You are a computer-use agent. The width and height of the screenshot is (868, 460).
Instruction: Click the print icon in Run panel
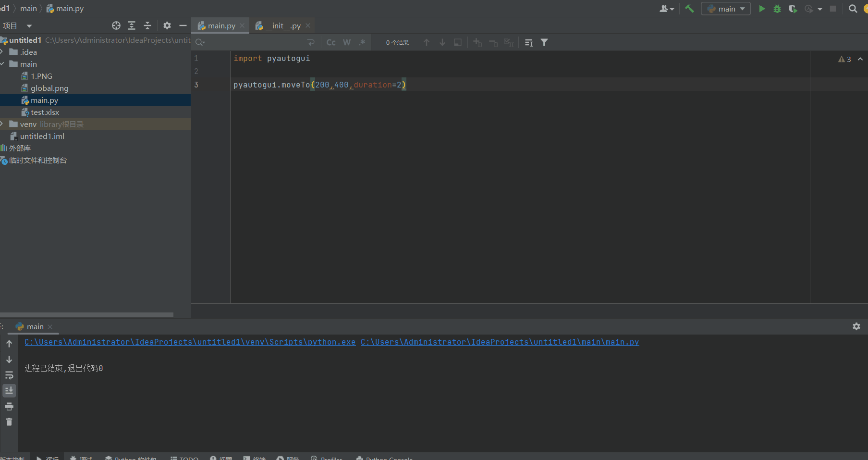[9, 407]
